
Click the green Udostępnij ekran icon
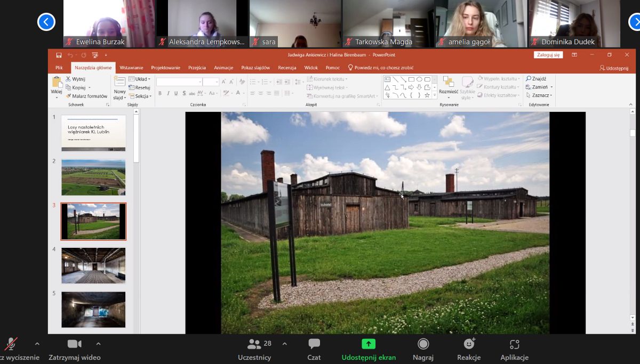coord(368,344)
